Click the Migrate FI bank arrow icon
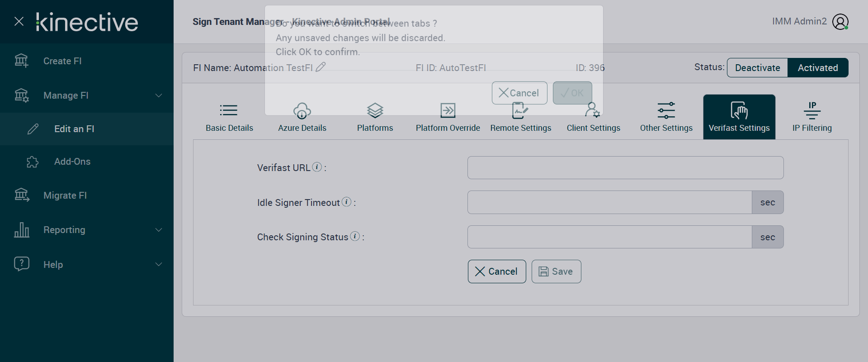The image size is (868, 362). [22, 195]
